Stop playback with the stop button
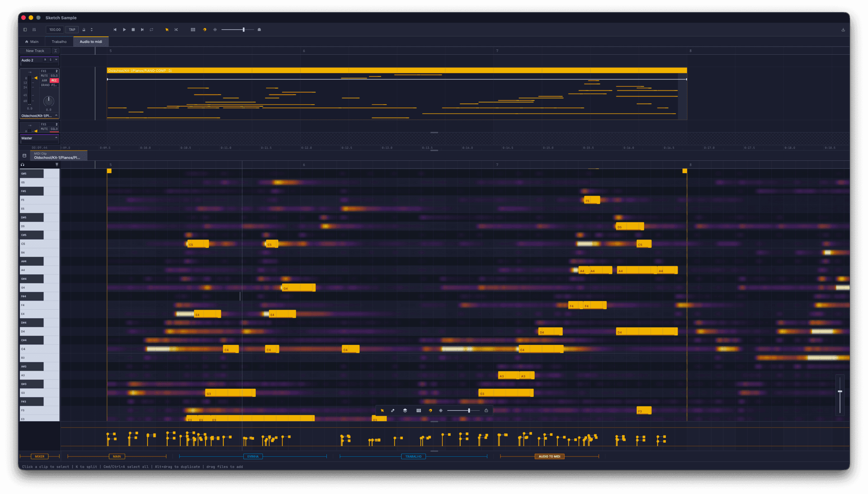Viewport: 868px width, 494px height. (x=133, y=30)
